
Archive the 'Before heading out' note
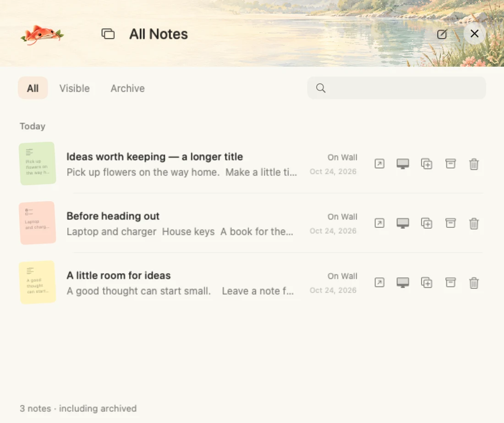pos(450,223)
